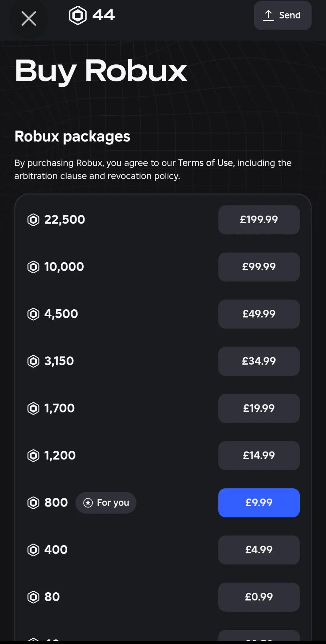
Task: Select the £49.99 price button
Action: click(x=259, y=314)
